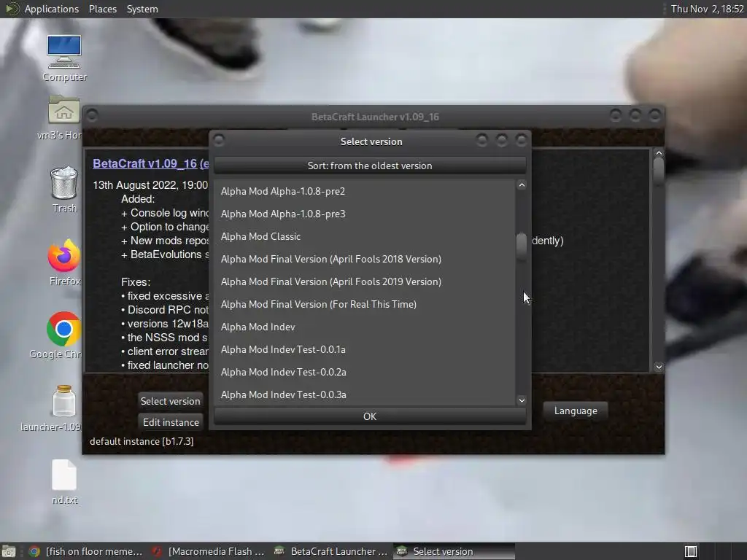Image resolution: width=747 pixels, height=560 pixels.
Task: Select Alpha Mod Final Version April Fools 2019
Action: 365,281
